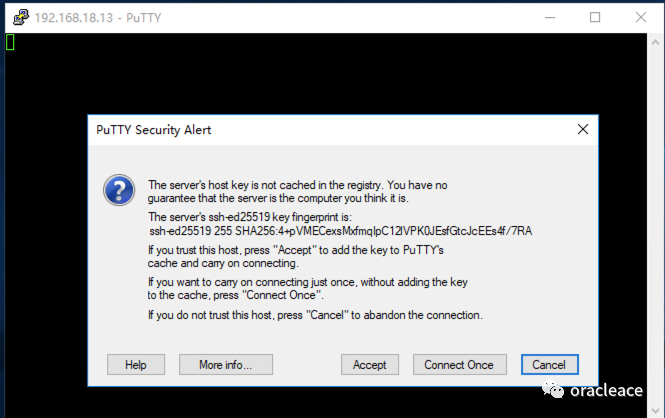Screen dimensions: 665x418
Task: Click the PuTTY Security Alert title bar
Action: (300, 130)
